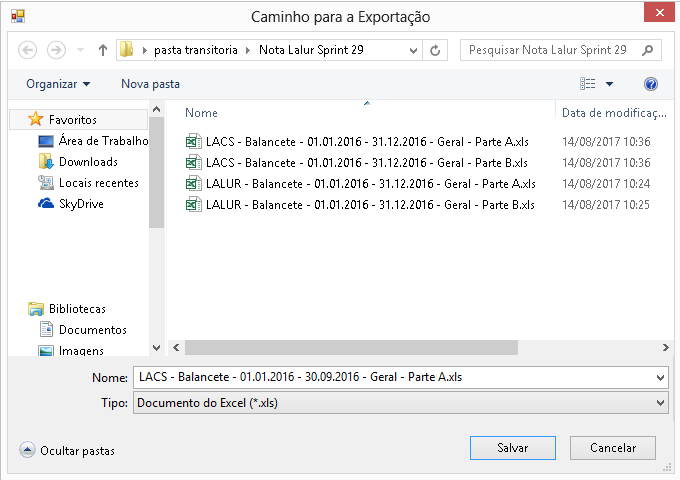
Task: Open Downloads folder in sidebar
Action: point(88,162)
